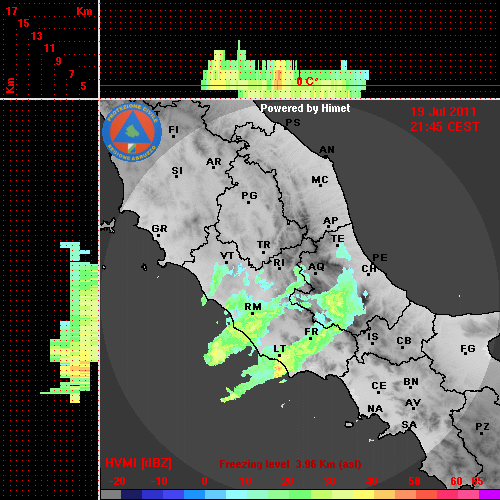Select the AQ station marker

click(316, 273)
